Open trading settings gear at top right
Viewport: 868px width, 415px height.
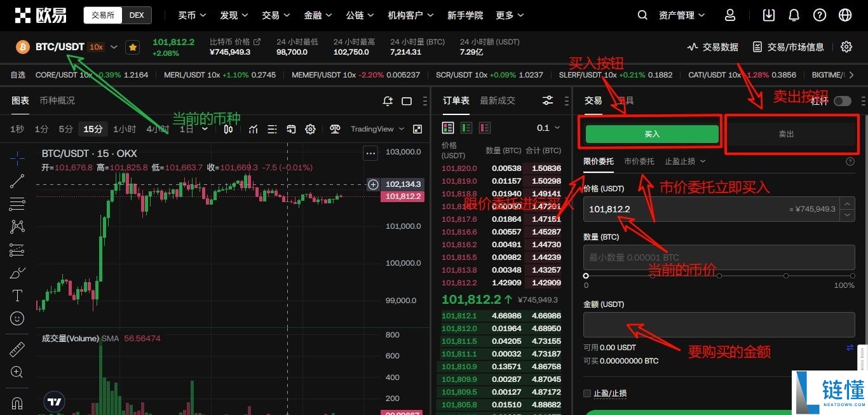pos(846,46)
